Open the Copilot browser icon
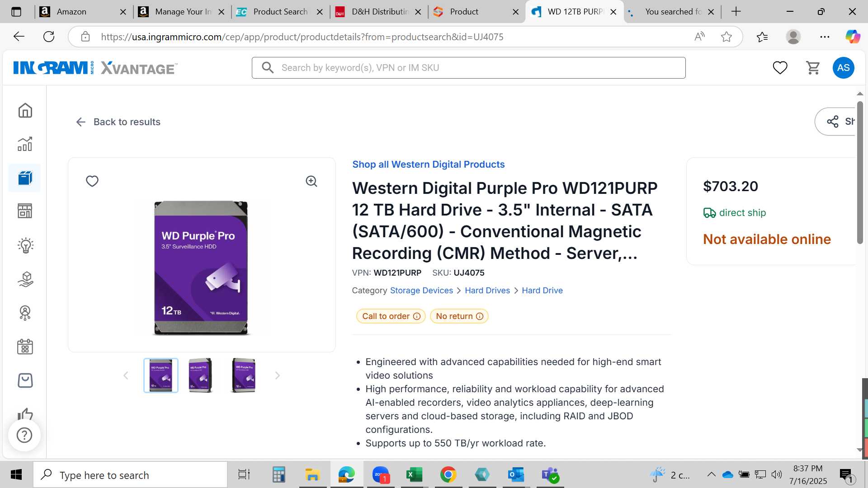 click(853, 37)
